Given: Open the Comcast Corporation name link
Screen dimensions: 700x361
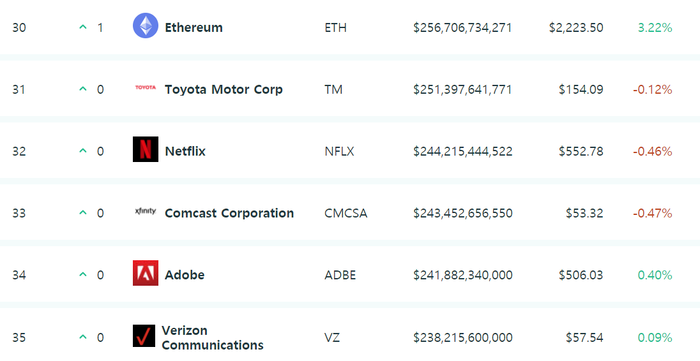Looking at the screenshot, I should tap(229, 213).
